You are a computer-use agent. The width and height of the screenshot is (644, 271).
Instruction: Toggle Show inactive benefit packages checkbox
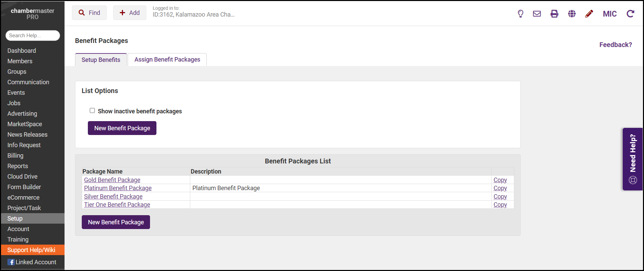pyautogui.click(x=92, y=111)
